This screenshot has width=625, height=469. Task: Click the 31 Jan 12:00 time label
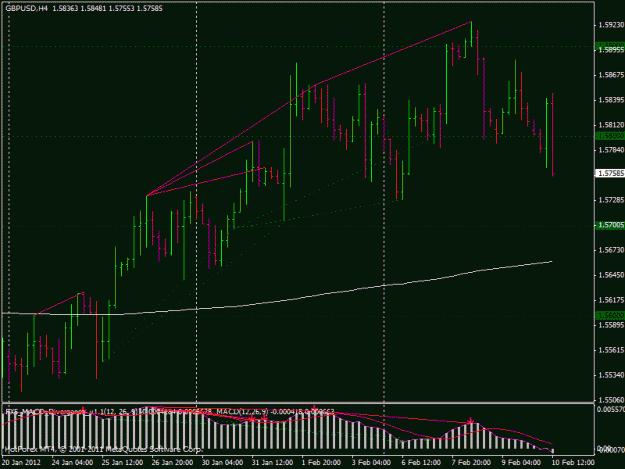point(273,463)
